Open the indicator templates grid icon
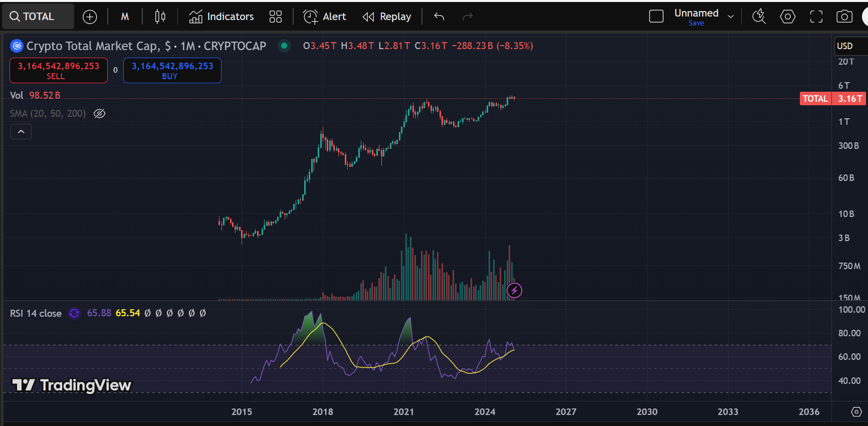868x426 pixels. point(276,17)
